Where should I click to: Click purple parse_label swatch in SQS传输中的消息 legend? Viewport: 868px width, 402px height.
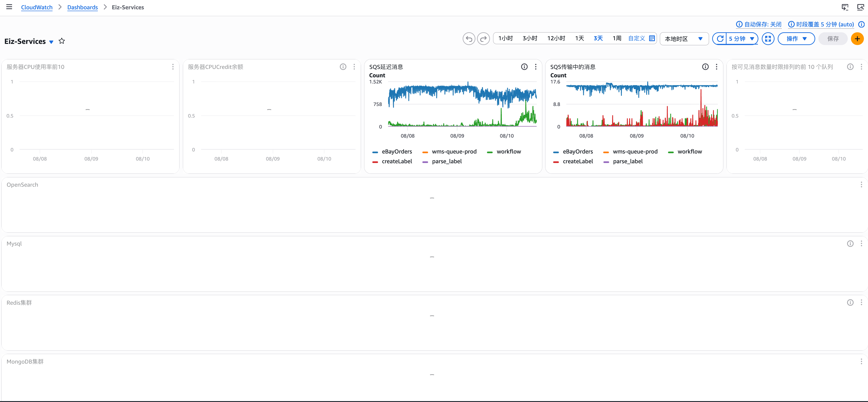[x=606, y=162]
